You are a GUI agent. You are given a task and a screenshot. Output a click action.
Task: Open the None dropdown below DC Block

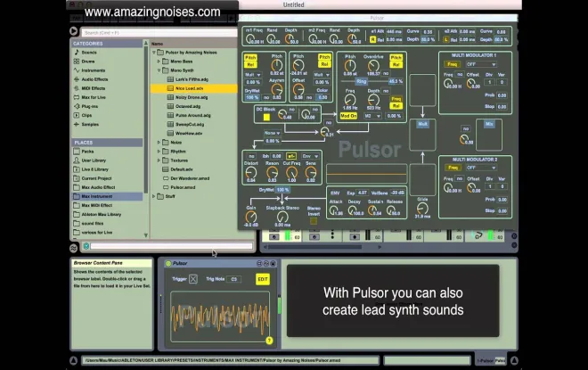click(272, 133)
